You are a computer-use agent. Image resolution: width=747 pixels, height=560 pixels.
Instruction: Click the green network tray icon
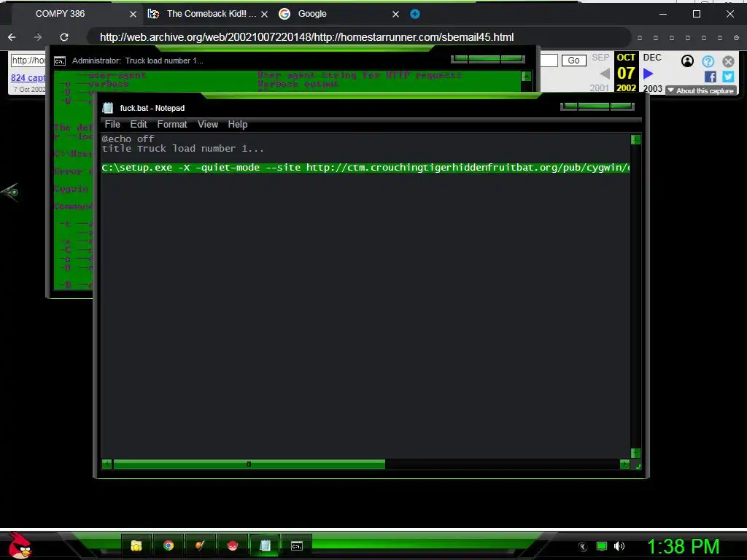tap(602, 546)
